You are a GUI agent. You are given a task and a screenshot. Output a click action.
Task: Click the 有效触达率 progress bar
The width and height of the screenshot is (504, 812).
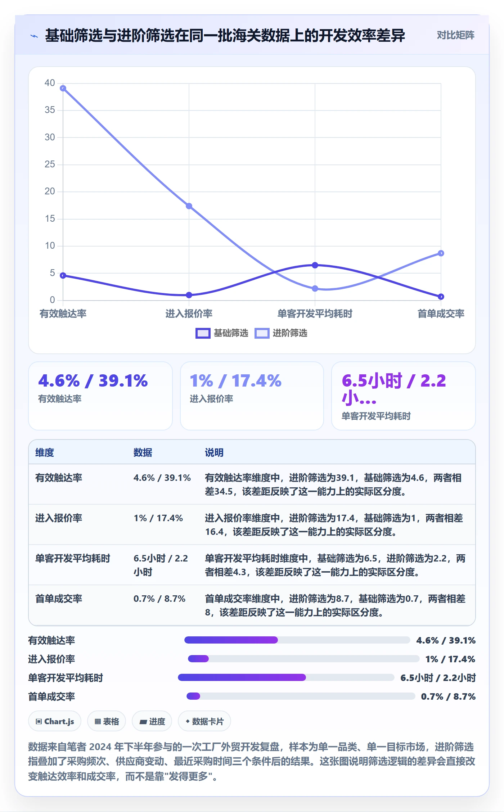click(x=297, y=640)
